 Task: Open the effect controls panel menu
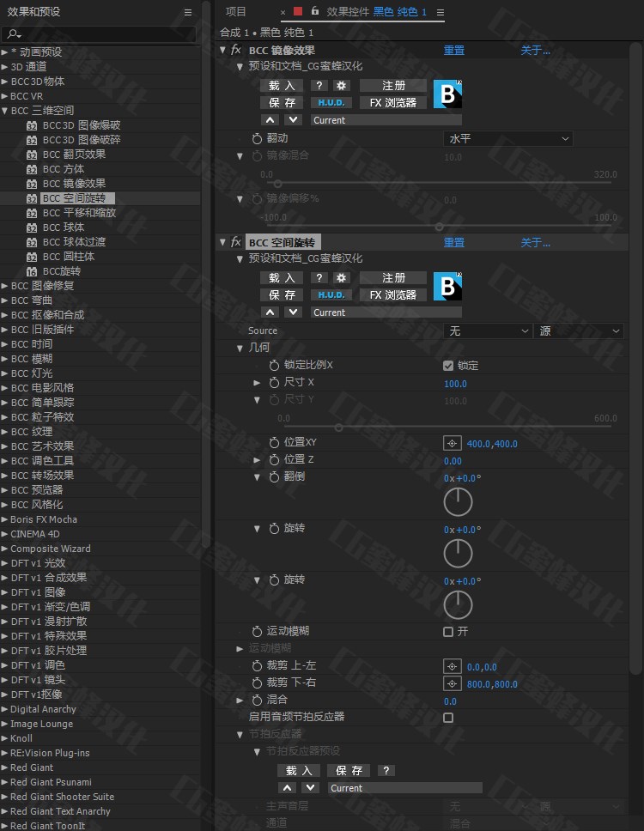coord(440,12)
